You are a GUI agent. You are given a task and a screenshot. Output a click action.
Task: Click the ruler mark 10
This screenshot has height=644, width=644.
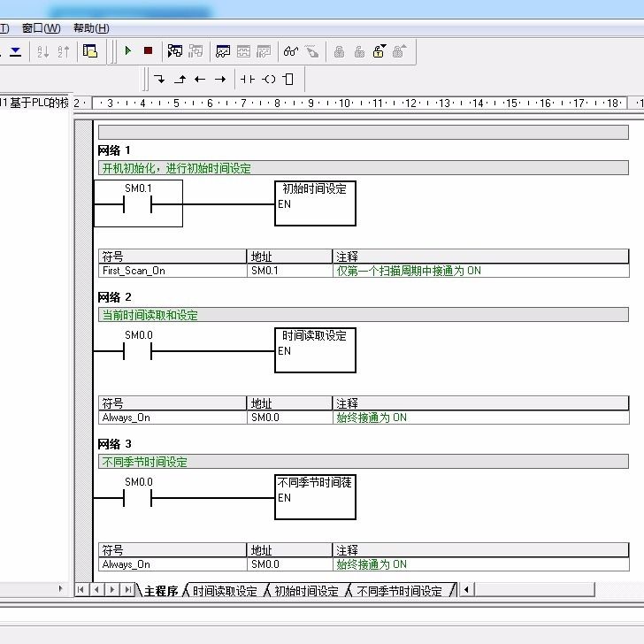coord(344,103)
